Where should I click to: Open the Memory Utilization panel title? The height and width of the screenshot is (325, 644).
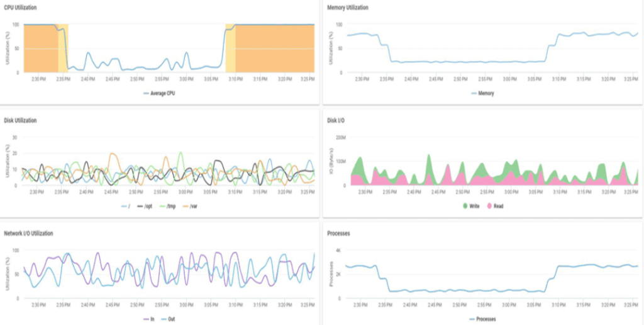tap(348, 8)
